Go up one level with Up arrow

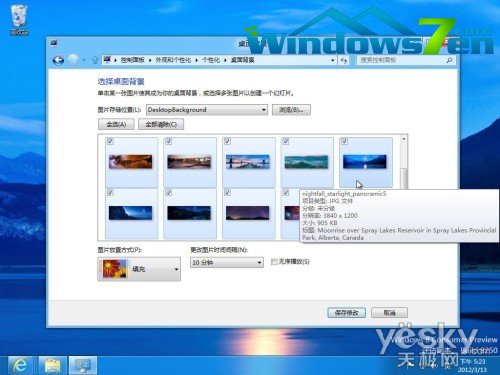(95, 60)
